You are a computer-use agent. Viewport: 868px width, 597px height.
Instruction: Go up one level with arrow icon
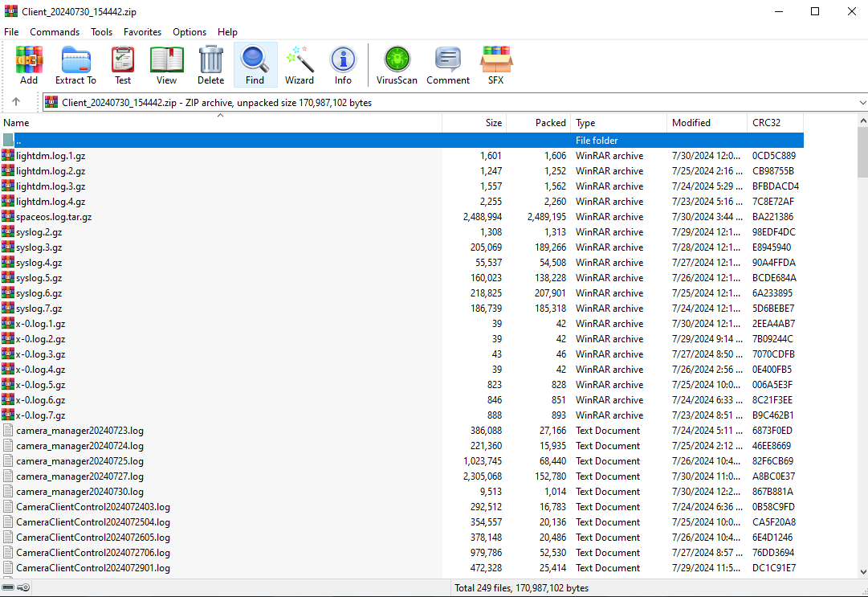pyautogui.click(x=16, y=102)
